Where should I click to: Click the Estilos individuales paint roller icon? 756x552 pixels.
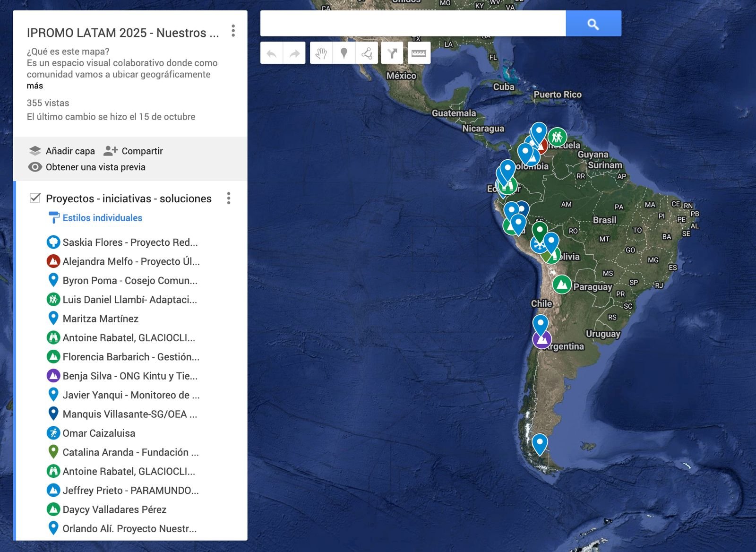coord(53,217)
